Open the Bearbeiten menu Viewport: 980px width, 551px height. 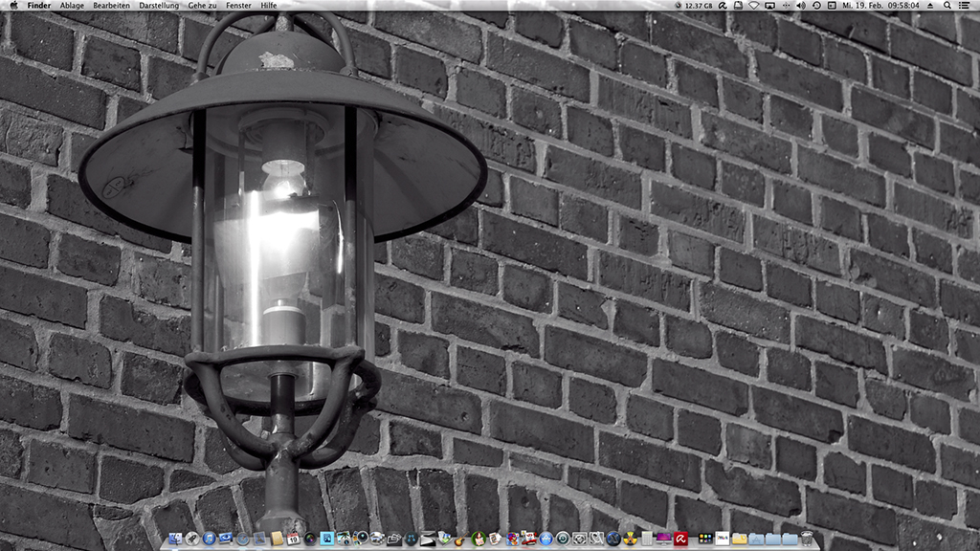point(111,6)
